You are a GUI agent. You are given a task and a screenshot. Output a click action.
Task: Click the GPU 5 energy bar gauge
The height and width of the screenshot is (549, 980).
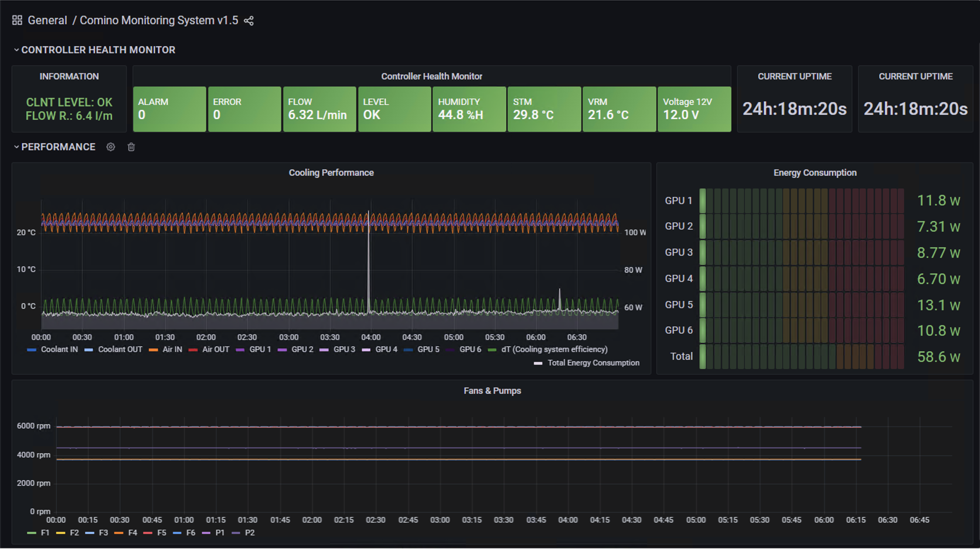(801, 305)
